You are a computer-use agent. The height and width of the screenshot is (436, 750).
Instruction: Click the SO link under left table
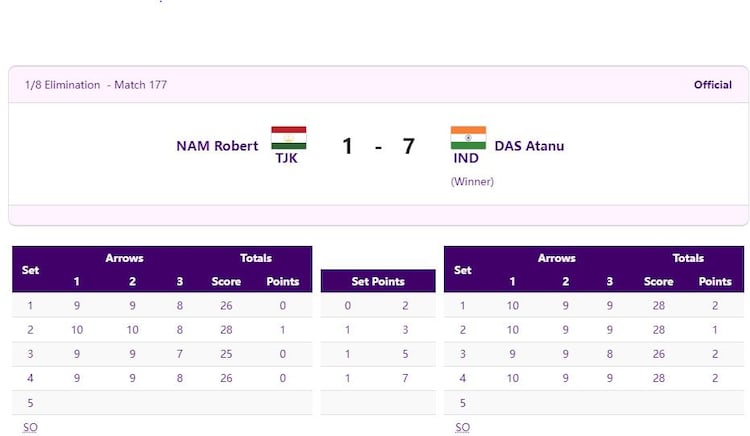pyautogui.click(x=30, y=427)
